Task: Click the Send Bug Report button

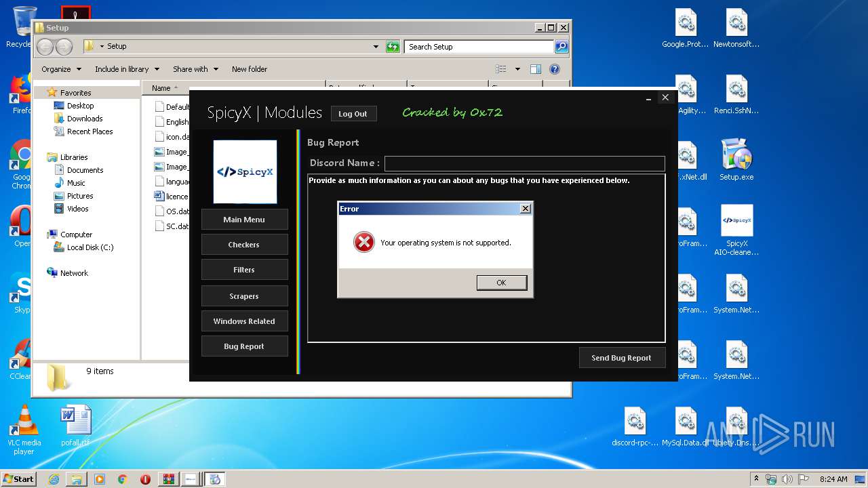Action: [x=622, y=358]
